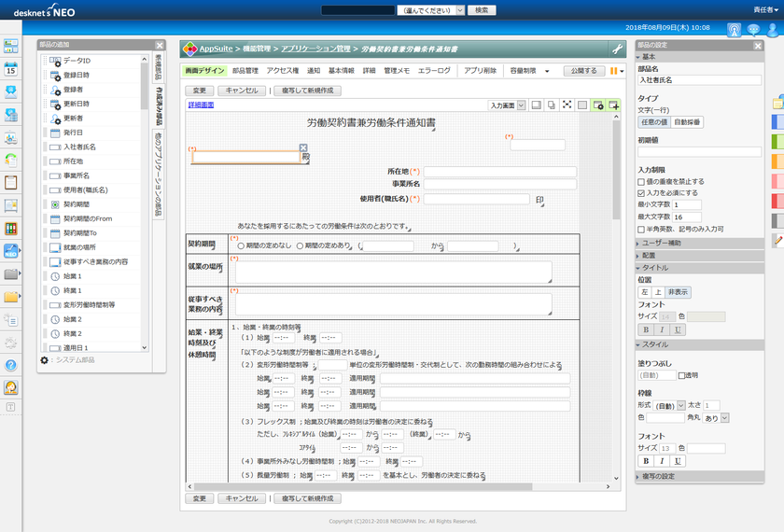The height and width of the screenshot is (532, 784).
Task: Click the 公開する button
Action: pyautogui.click(x=582, y=70)
